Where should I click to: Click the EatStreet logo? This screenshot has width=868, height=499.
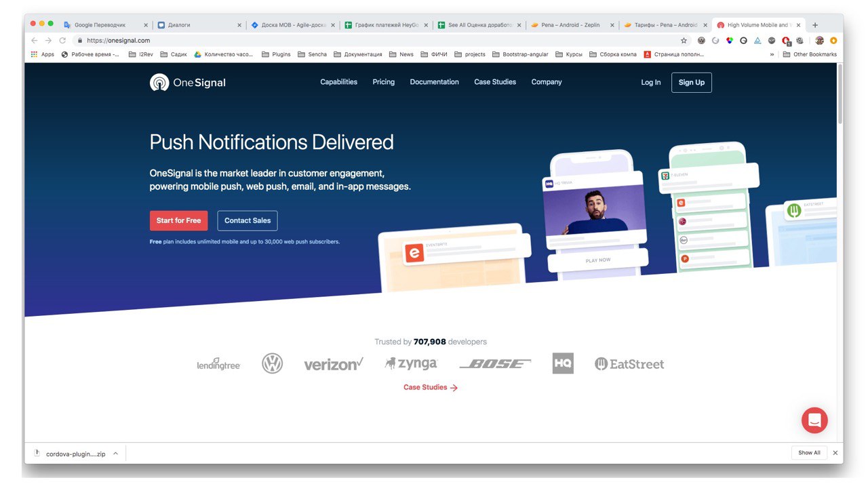tap(629, 364)
